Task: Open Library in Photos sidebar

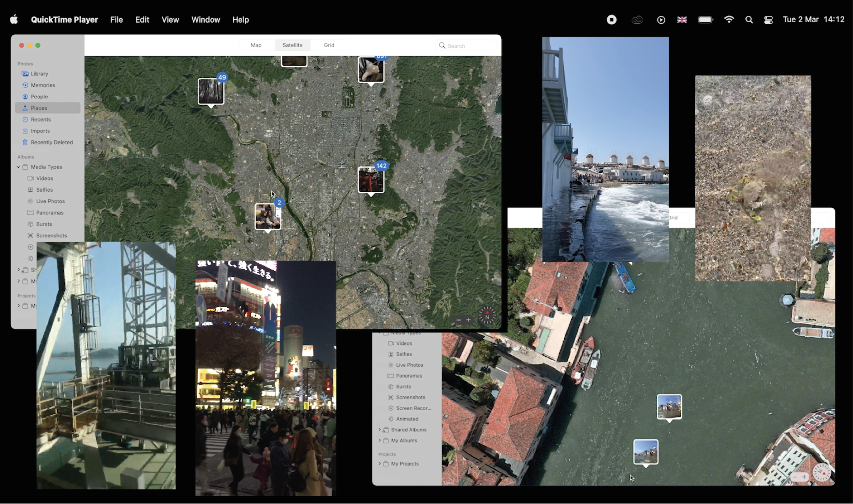Action: pyautogui.click(x=39, y=74)
